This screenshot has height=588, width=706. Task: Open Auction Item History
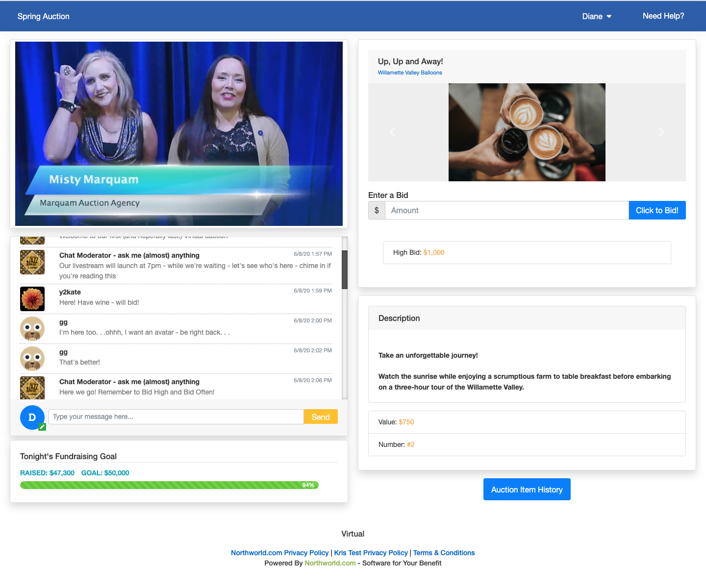527,490
